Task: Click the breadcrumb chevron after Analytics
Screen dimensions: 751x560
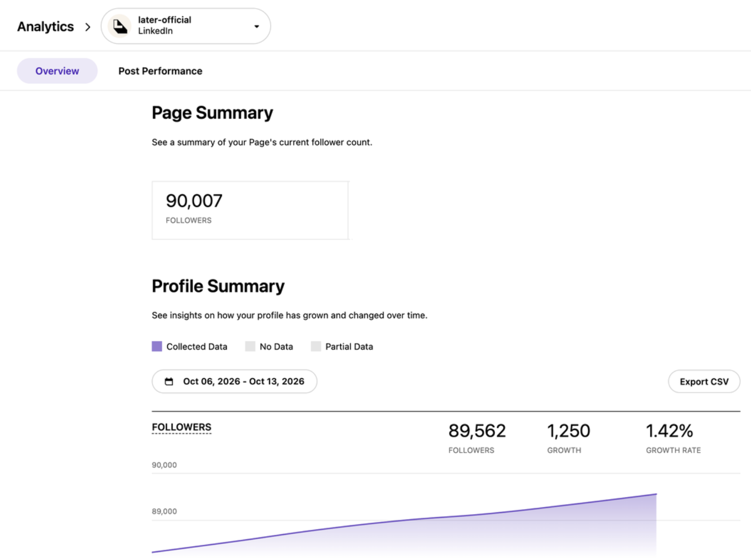Action: pyautogui.click(x=87, y=27)
